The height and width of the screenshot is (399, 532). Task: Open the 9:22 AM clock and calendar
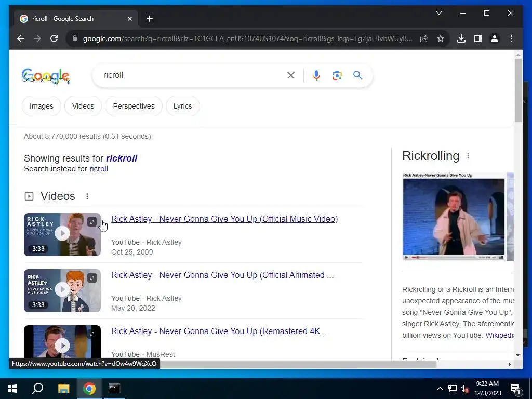(x=487, y=389)
